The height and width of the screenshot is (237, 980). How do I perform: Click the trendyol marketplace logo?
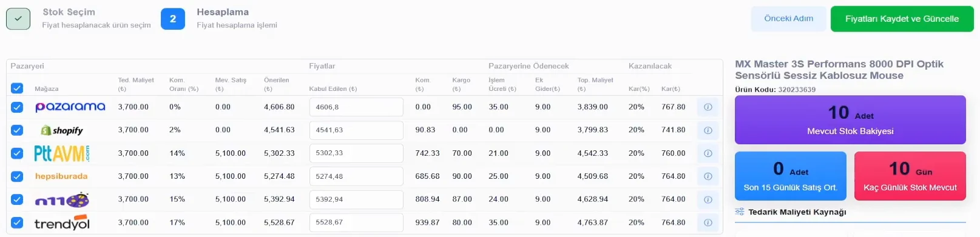click(x=62, y=222)
